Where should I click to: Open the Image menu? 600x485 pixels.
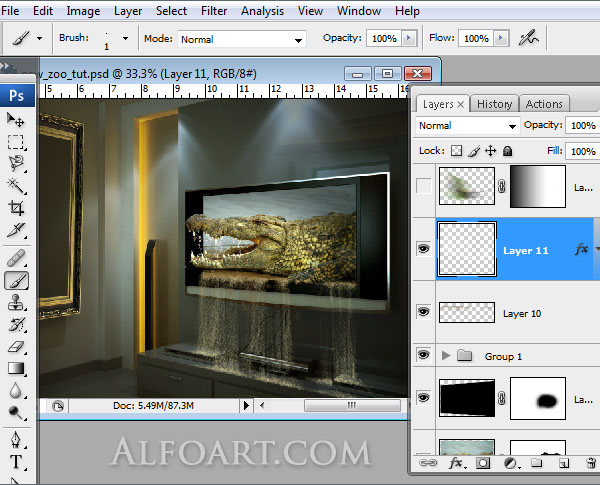point(83,11)
